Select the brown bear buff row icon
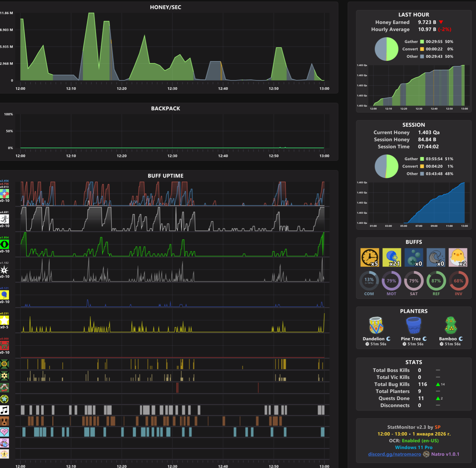 [4, 421]
